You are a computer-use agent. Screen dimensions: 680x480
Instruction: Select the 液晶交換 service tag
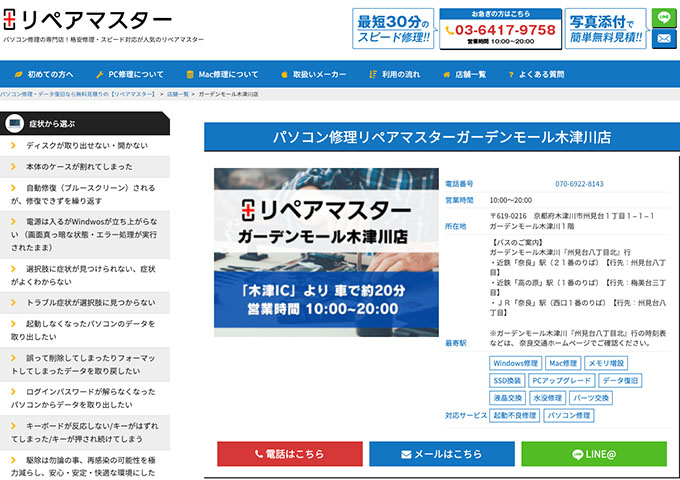pos(507,398)
